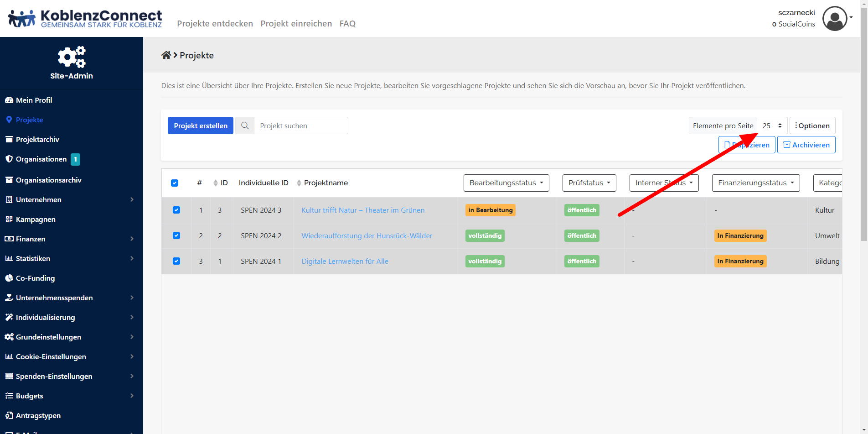Screen dimensions: 868x434
Task: Sort by Projektname column arrows
Action: (299, 183)
